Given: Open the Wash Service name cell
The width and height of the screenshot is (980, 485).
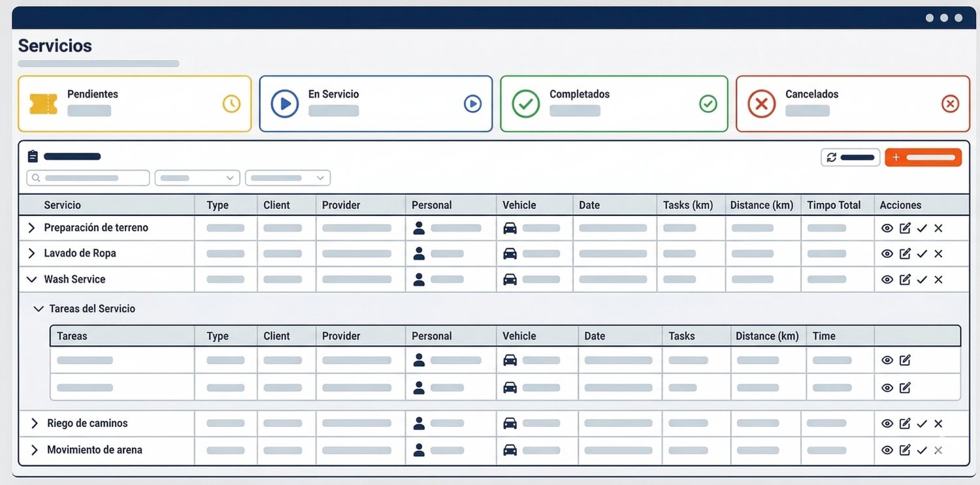Looking at the screenshot, I should pyautogui.click(x=74, y=279).
